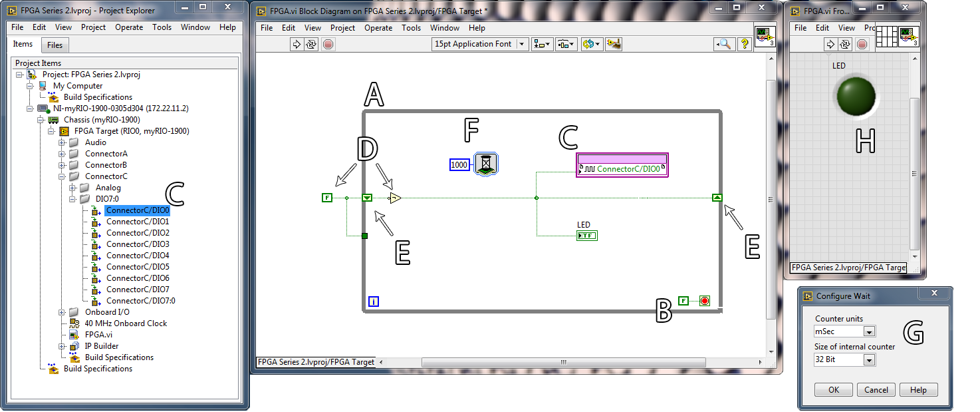Select My Computer in the project tree
This screenshot has height=412, width=980.
[x=78, y=86]
